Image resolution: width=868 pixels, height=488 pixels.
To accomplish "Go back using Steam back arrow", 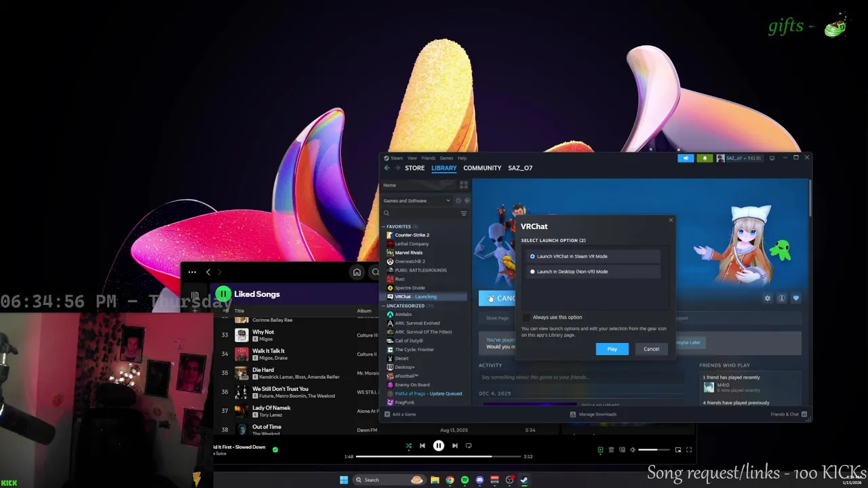I will click(x=387, y=168).
